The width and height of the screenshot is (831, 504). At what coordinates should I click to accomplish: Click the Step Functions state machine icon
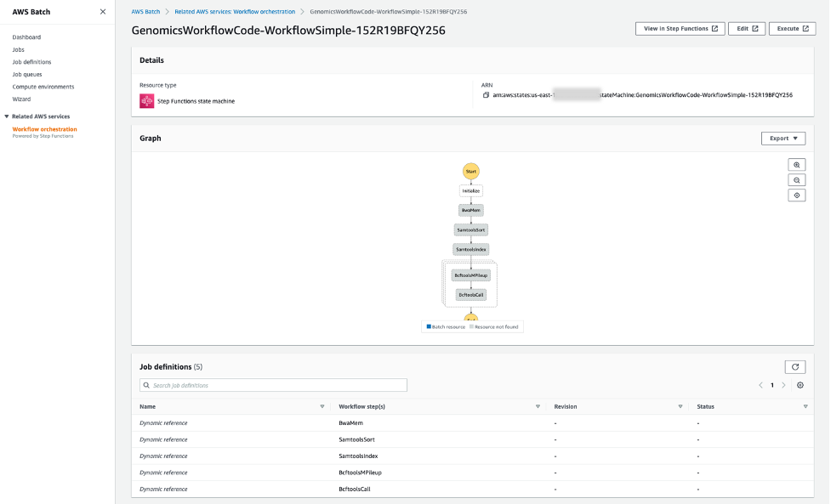click(x=147, y=100)
